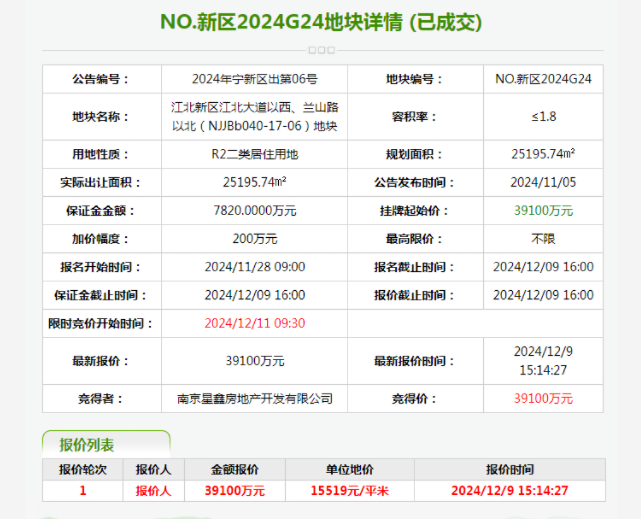Click the red auction start time 2024/12/11 09:30

point(254,323)
